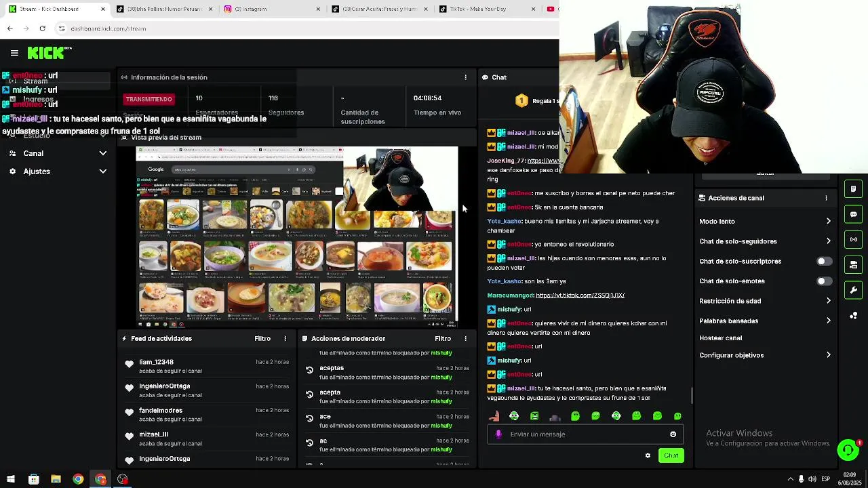Open Acciones de moderador three-dot menu
868x488 pixels.
(x=465, y=338)
